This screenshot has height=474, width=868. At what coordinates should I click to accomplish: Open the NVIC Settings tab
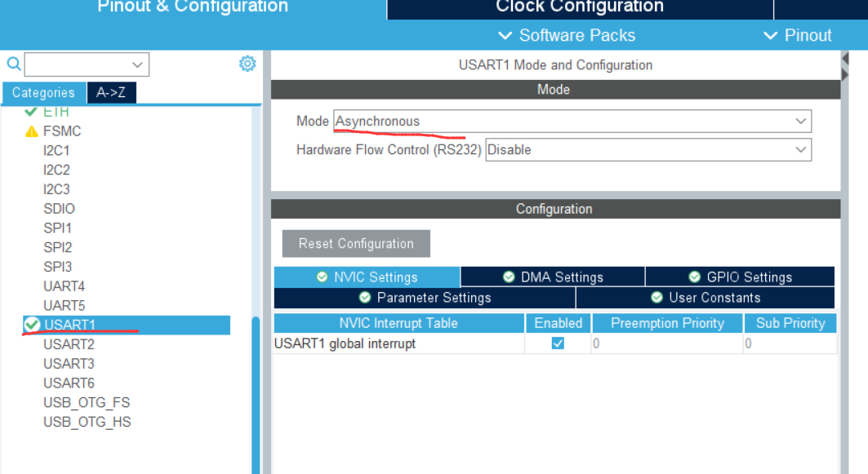click(367, 277)
